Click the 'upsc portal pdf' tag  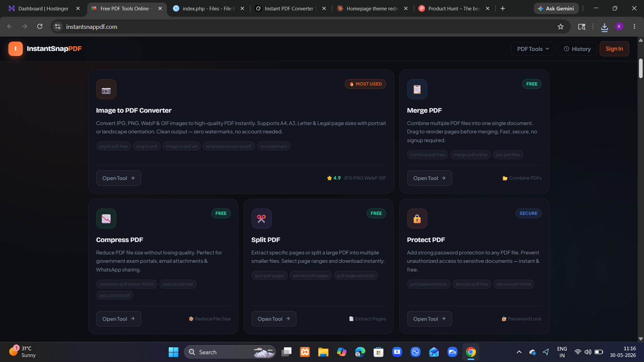(x=114, y=295)
